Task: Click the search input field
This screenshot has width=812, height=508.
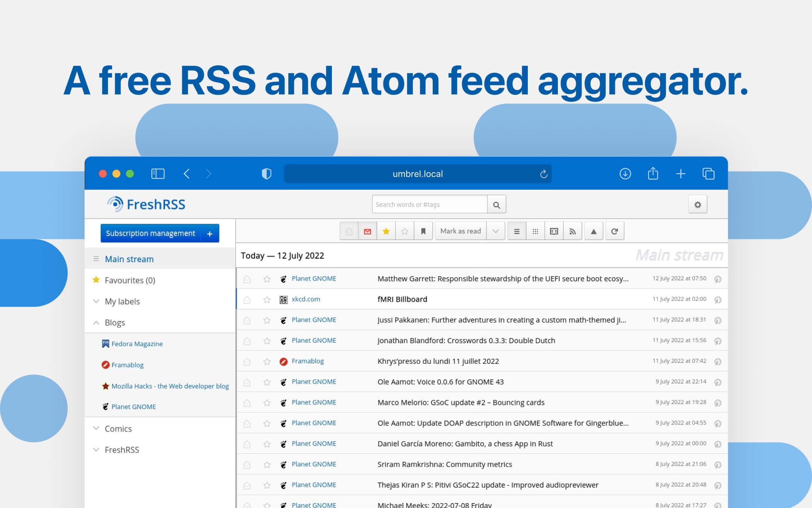Action: point(429,204)
